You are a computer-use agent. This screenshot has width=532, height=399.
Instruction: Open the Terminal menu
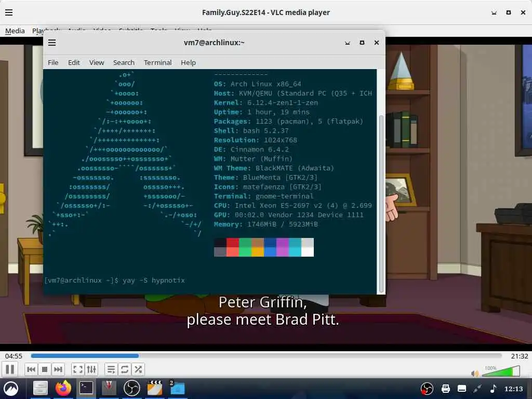tap(157, 62)
